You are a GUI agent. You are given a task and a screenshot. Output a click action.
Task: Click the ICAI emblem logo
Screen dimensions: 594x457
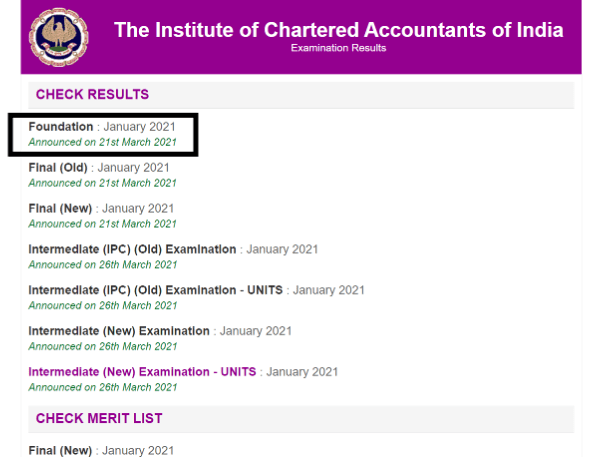59,37
